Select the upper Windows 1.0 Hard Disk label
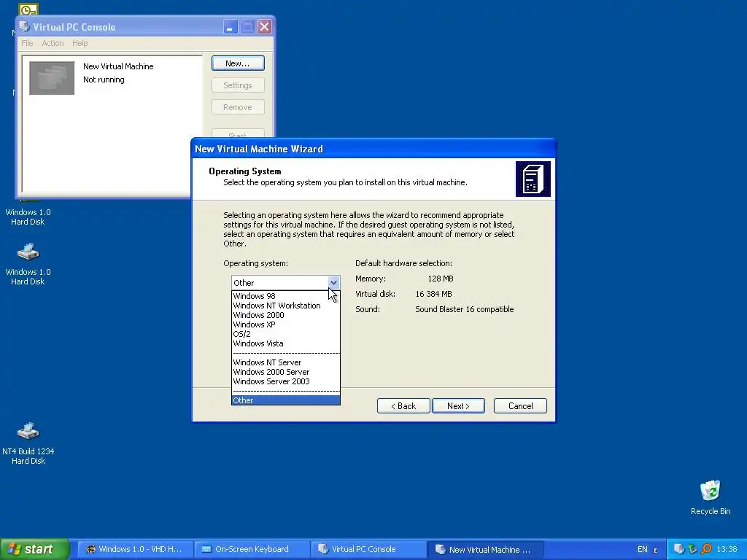Screen dimensions: 747x560 28,217
